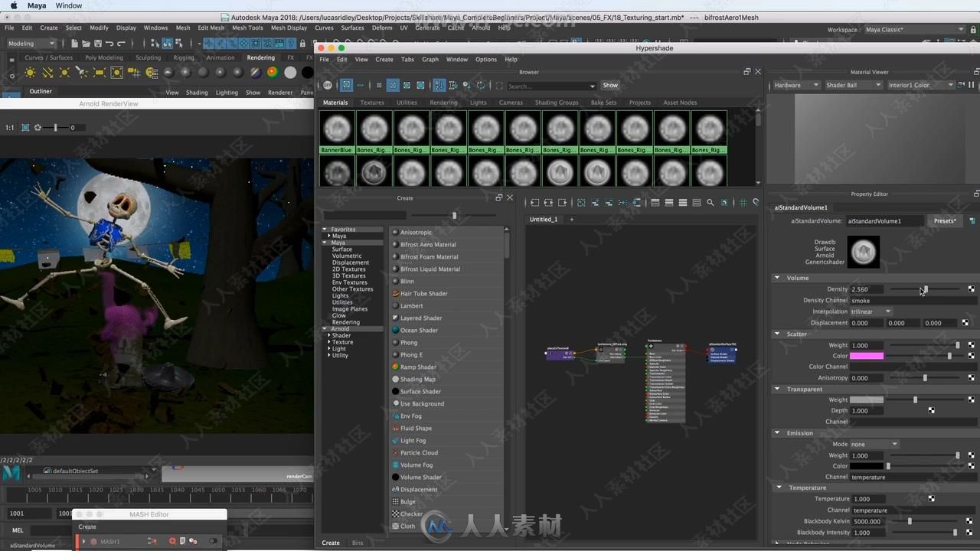Click the checker map button beside Scatter Color
Image resolution: width=980 pixels, height=551 pixels.
click(971, 356)
